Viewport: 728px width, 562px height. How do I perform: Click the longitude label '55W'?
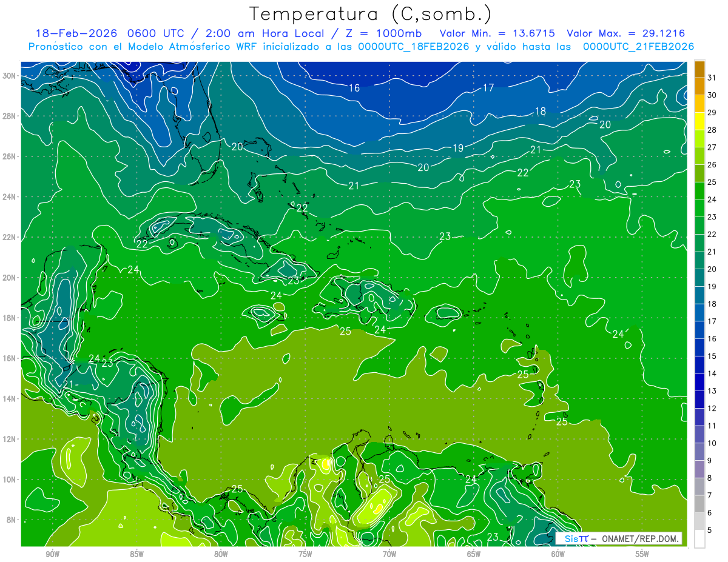click(x=642, y=554)
